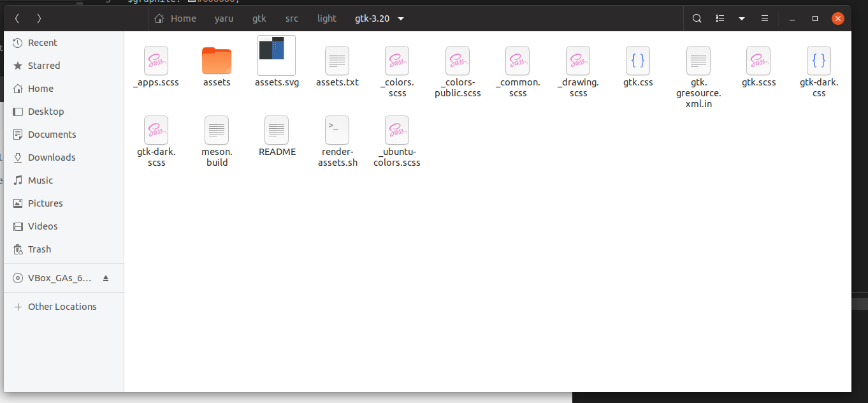Go to Home in the path bar

point(176,18)
